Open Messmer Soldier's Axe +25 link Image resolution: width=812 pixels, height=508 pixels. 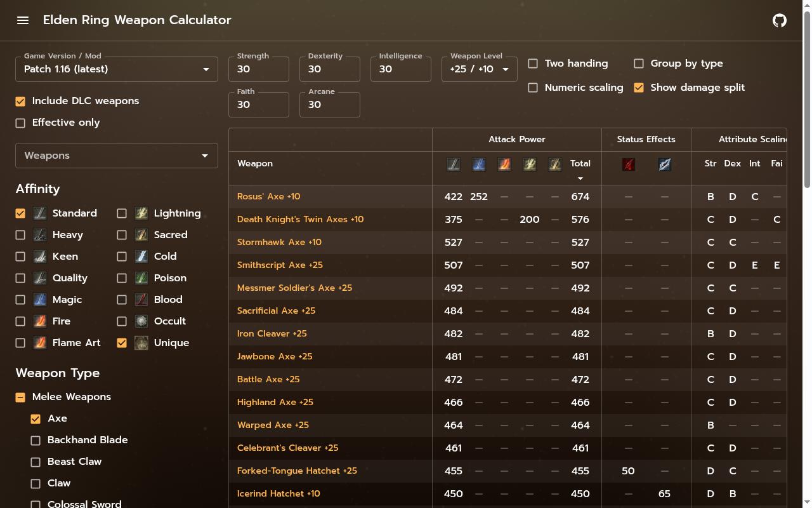click(294, 288)
